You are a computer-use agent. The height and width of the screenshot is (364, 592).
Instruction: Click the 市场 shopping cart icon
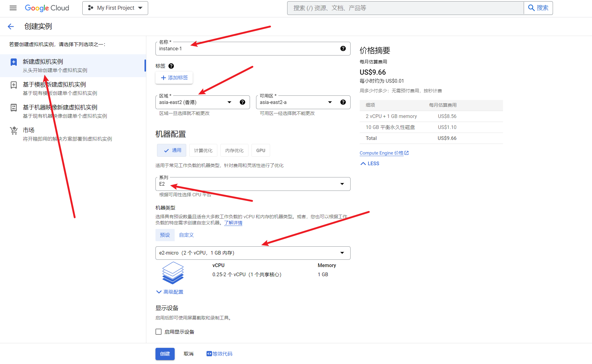pos(14,131)
